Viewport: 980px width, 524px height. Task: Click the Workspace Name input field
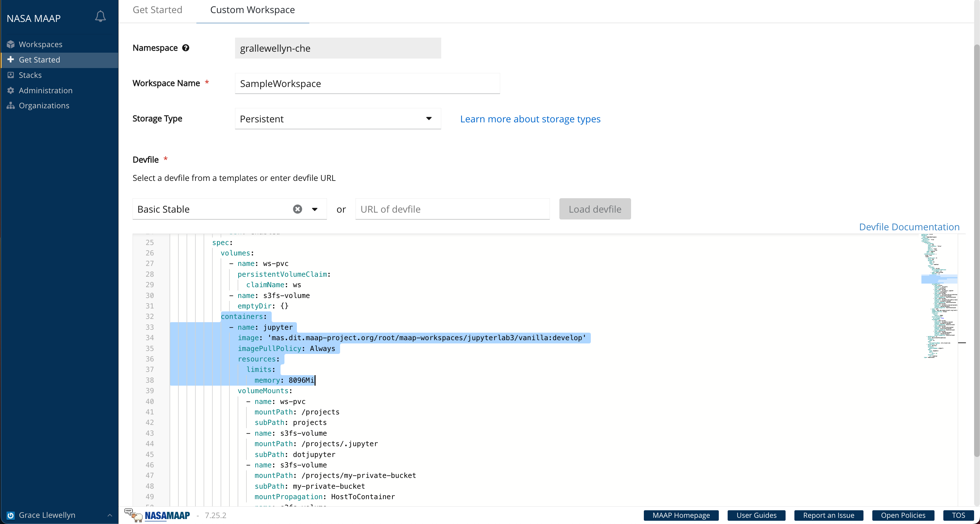(367, 84)
